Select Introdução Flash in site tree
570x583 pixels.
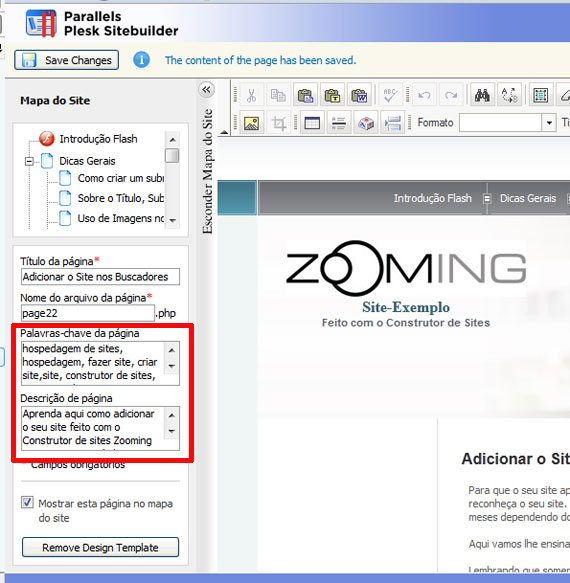point(98,139)
